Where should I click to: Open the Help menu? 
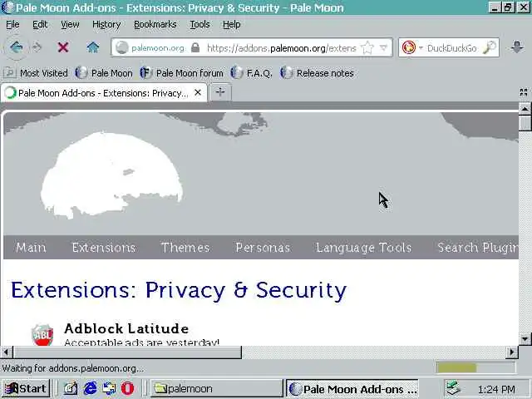tap(231, 24)
